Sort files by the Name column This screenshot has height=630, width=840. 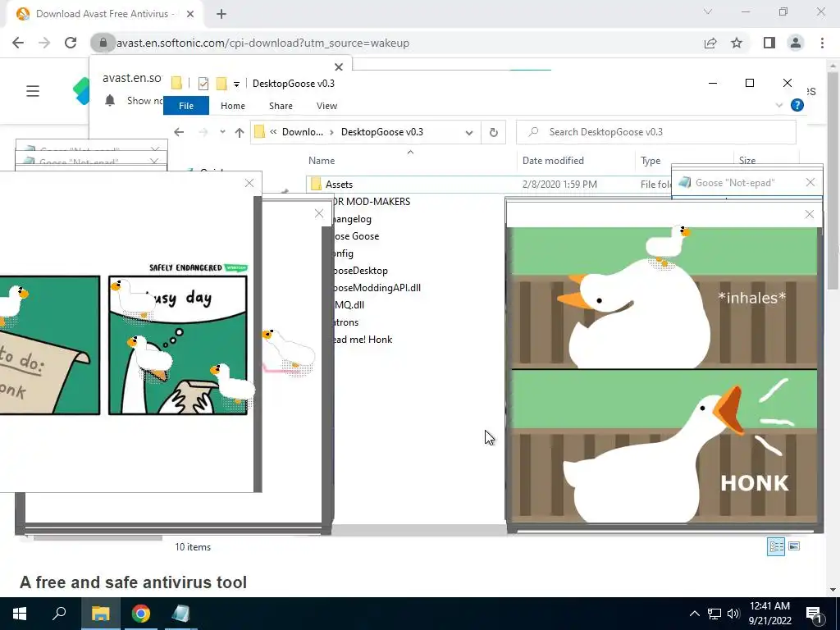(322, 161)
